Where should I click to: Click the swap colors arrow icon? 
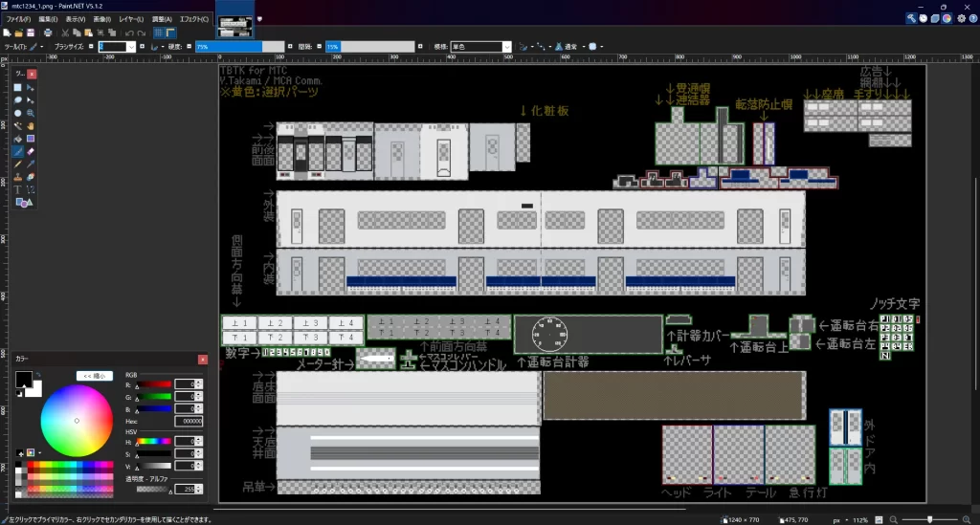pyautogui.click(x=36, y=377)
